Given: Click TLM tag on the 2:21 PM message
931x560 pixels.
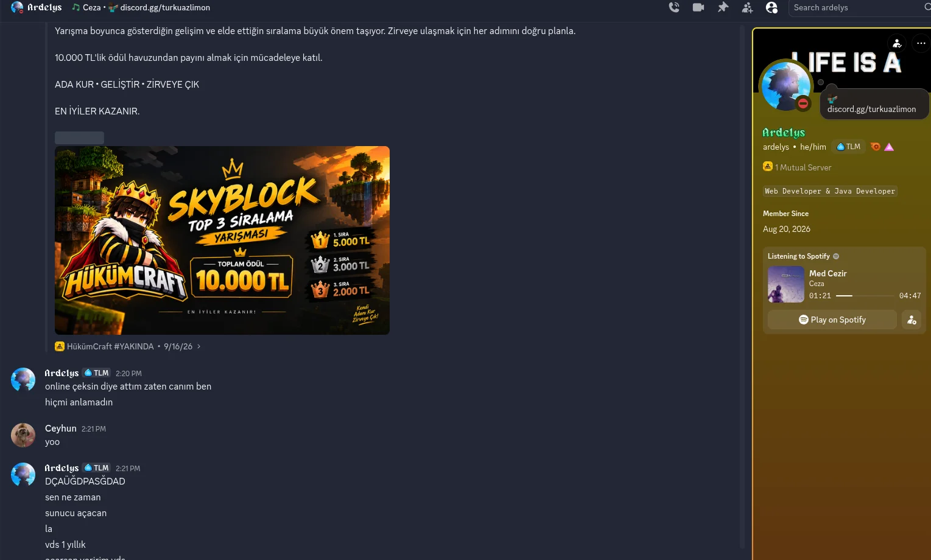Looking at the screenshot, I should pyautogui.click(x=96, y=467).
